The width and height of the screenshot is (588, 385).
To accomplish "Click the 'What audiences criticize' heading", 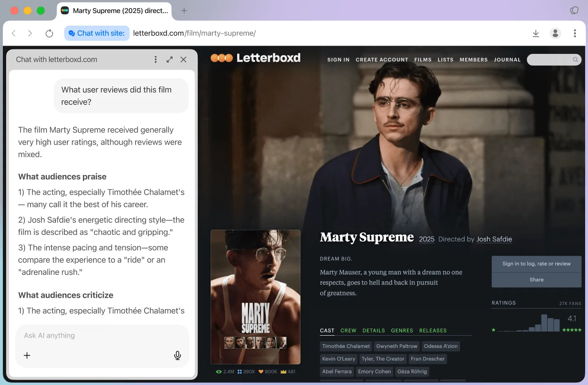I will point(66,295).
